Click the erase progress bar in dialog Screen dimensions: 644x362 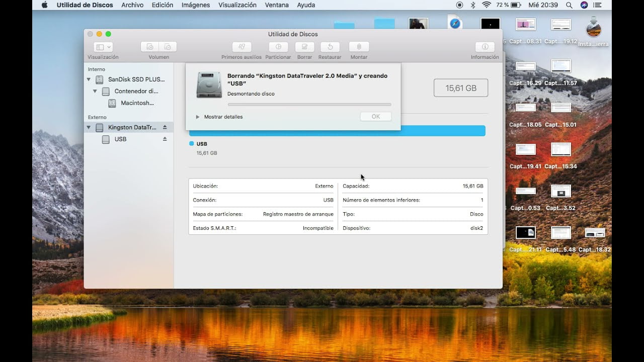pyautogui.click(x=309, y=105)
